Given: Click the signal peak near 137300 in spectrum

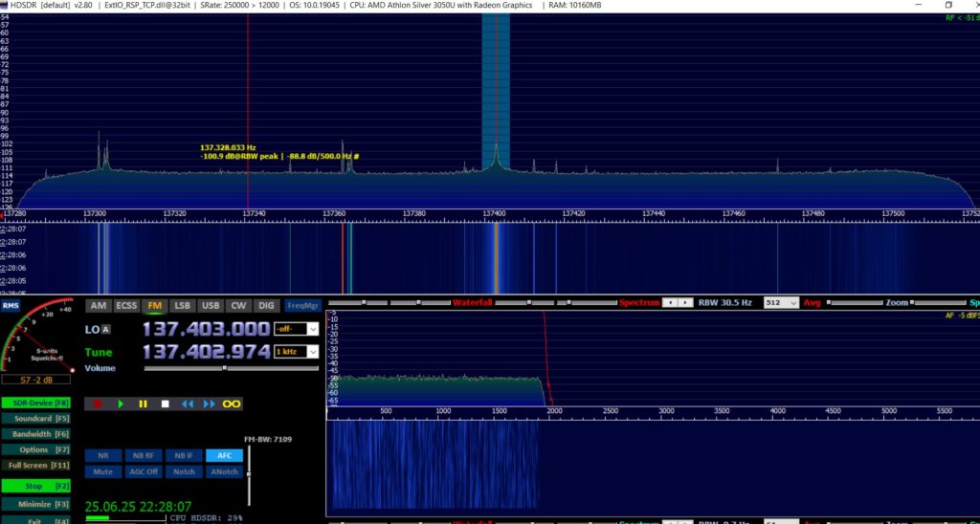Looking at the screenshot, I should pyautogui.click(x=99, y=150).
